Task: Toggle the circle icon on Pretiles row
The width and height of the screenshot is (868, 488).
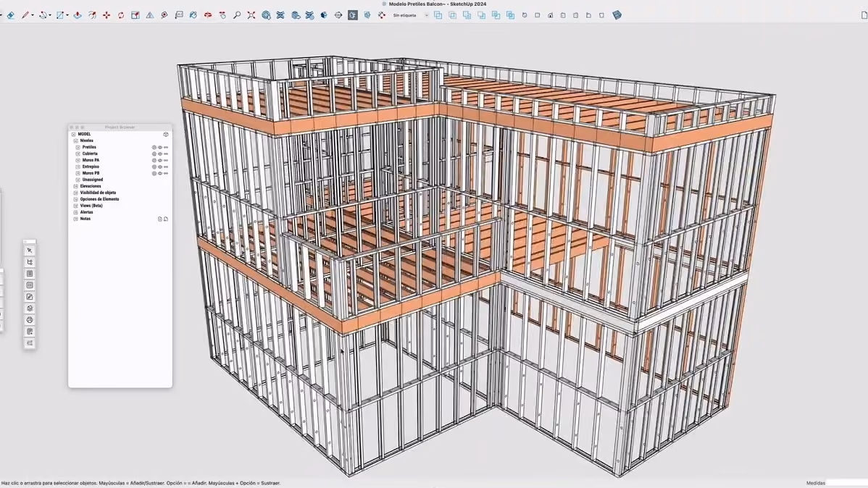Action: (154, 148)
